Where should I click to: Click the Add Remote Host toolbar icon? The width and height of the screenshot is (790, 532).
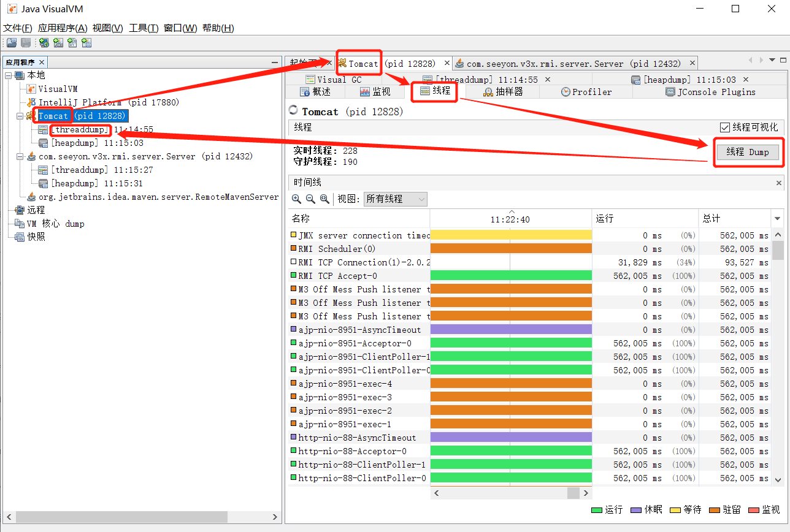point(44,43)
